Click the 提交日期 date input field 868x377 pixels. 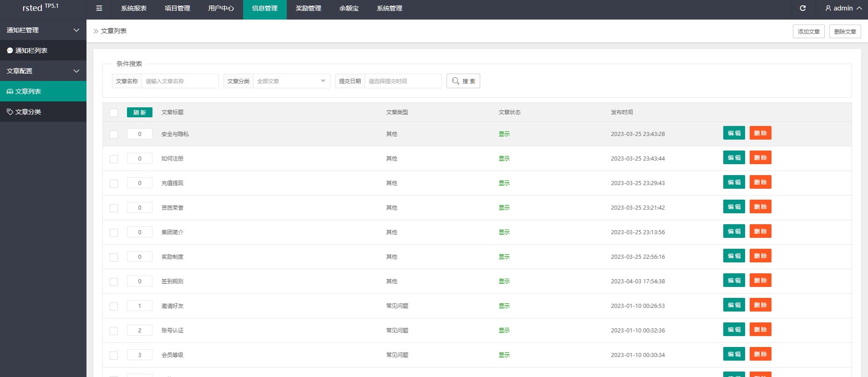pyautogui.click(x=402, y=81)
